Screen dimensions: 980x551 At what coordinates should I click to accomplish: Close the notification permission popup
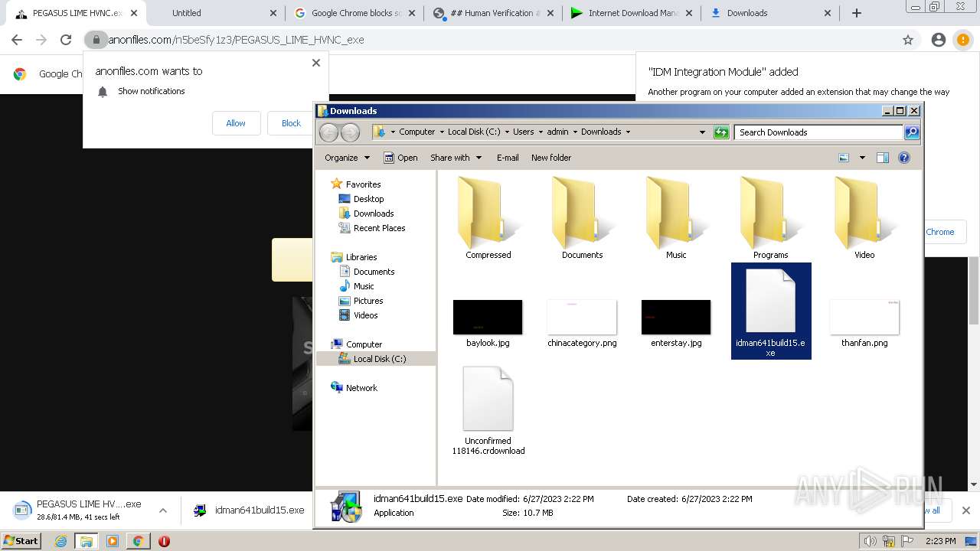pos(316,63)
